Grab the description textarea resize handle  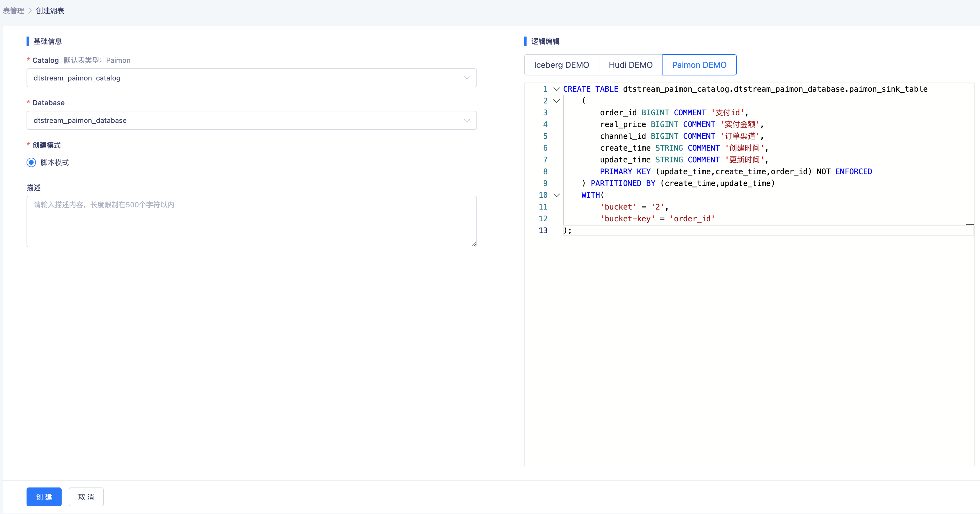coord(473,244)
